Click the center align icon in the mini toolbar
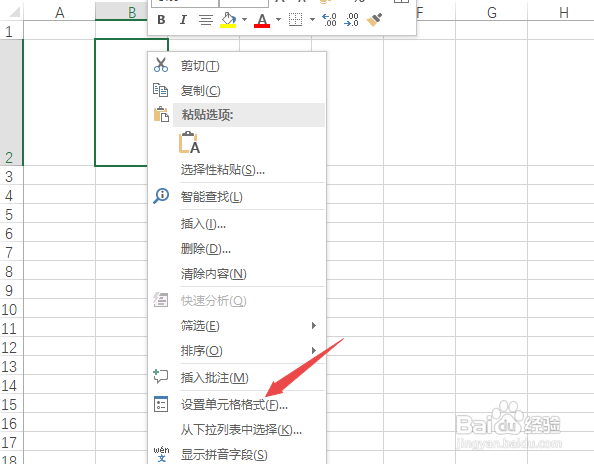 (x=206, y=20)
